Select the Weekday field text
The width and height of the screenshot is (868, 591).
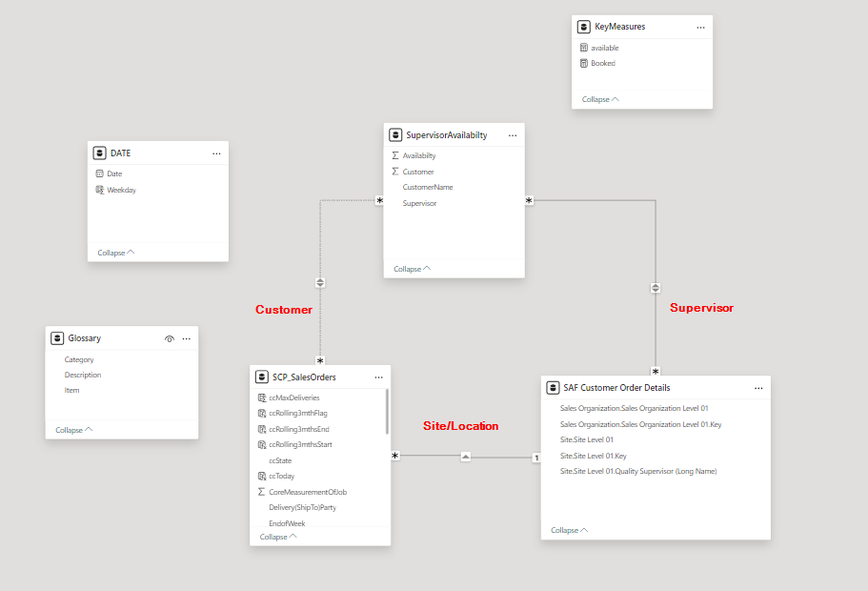(x=121, y=190)
